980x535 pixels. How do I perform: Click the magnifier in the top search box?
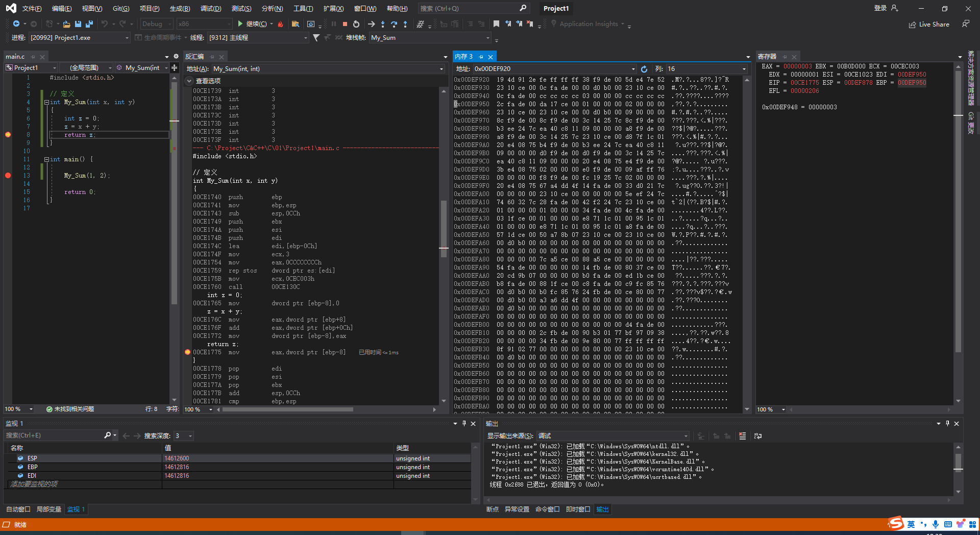click(523, 8)
